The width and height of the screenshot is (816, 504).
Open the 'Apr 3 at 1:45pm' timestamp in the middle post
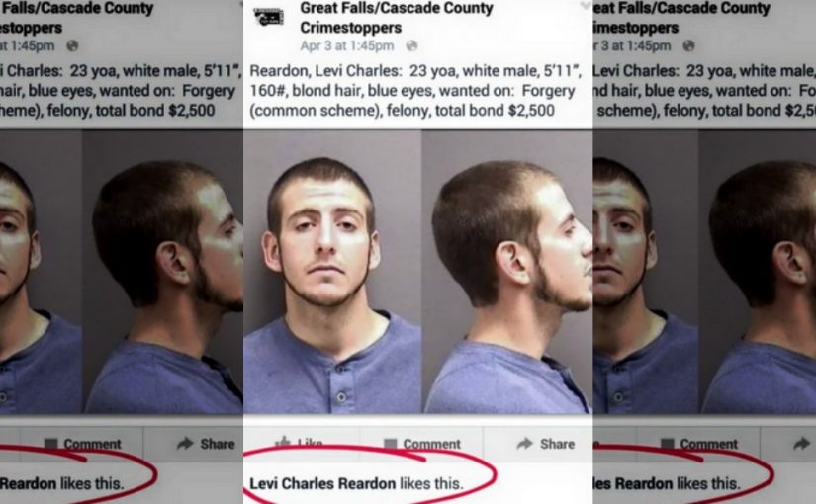tap(346, 45)
